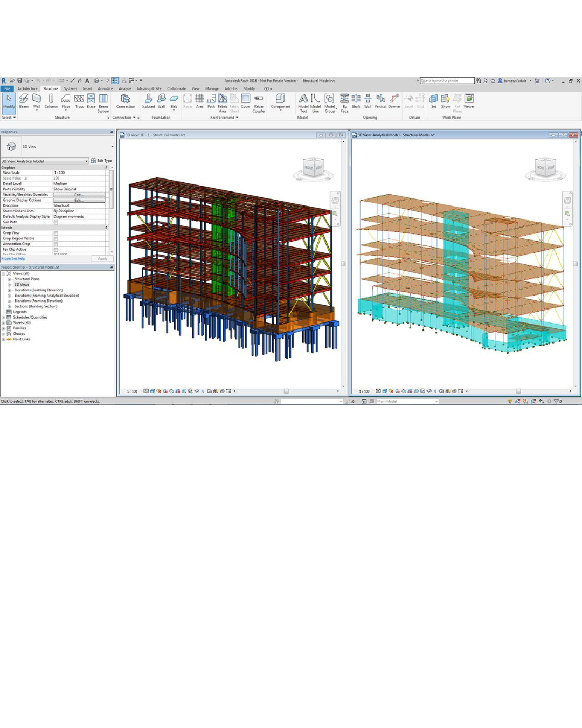Click the Apply button in Properties
The height and width of the screenshot is (728, 582).
tap(102, 259)
